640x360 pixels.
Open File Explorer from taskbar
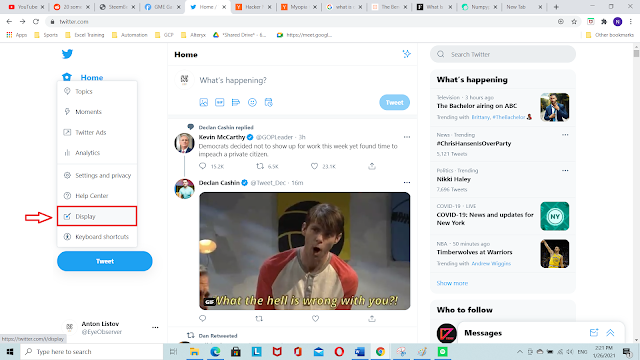click(194, 351)
